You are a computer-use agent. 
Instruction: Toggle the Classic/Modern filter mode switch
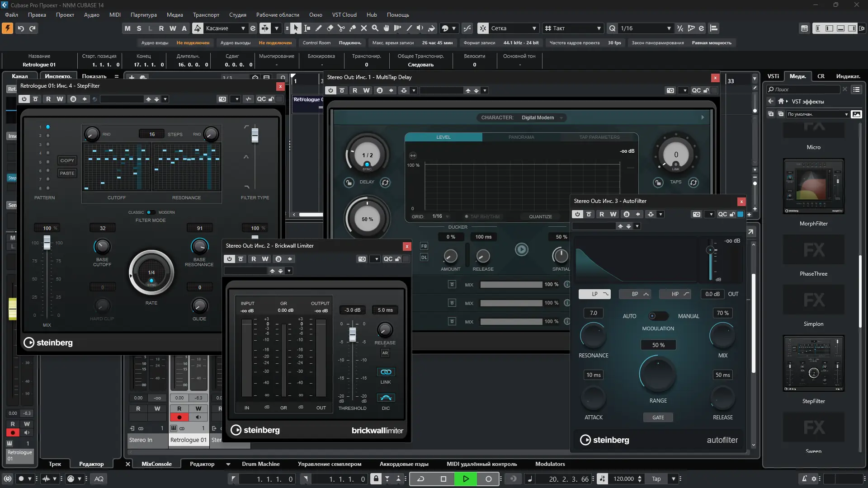151,212
